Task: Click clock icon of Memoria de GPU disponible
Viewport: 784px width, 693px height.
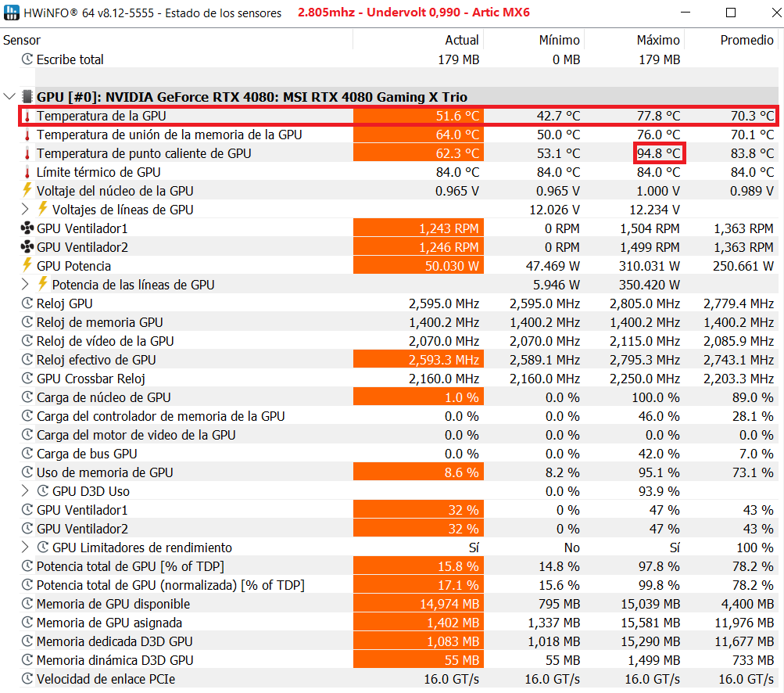Action: (27, 603)
